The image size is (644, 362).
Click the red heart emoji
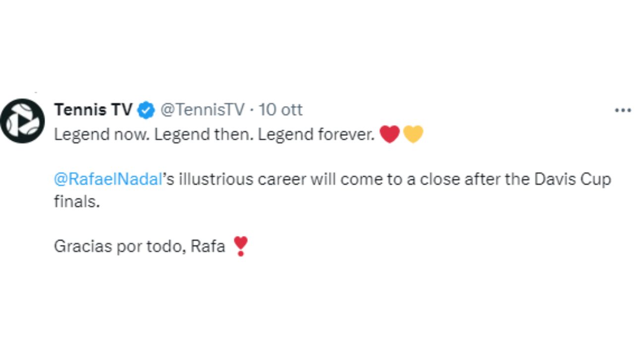click(x=389, y=134)
